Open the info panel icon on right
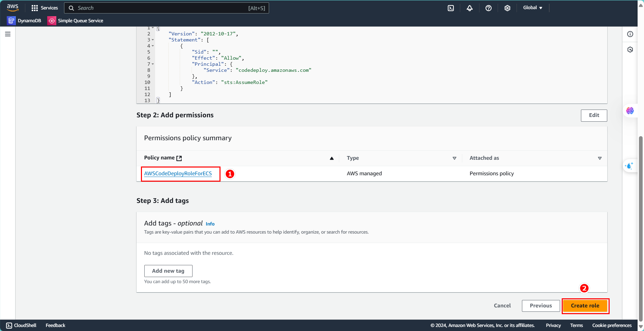Image resolution: width=644 pixels, height=331 pixels. click(630, 34)
